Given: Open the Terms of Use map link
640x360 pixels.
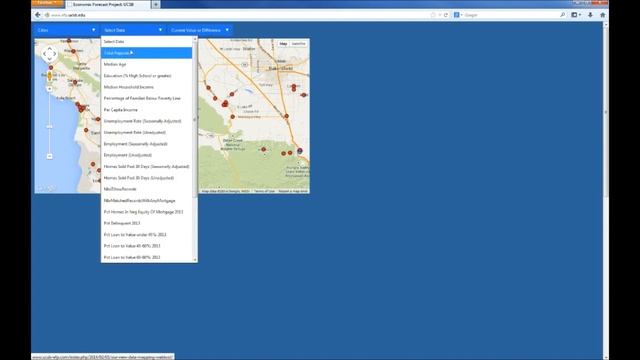Looking at the screenshot, I should coord(264,191).
